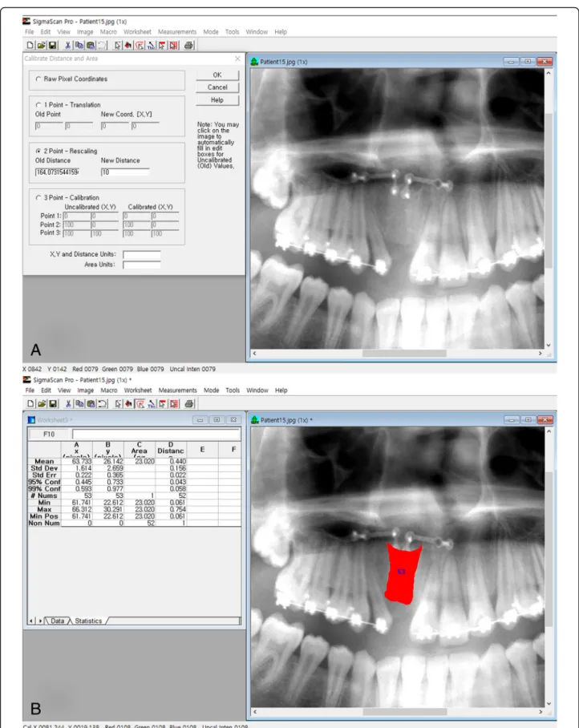Image resolution: width=579 pixels, height=728 pixels.
Task: Click down arrow of upper image vertical scrollbar
Action: (549, 345)
